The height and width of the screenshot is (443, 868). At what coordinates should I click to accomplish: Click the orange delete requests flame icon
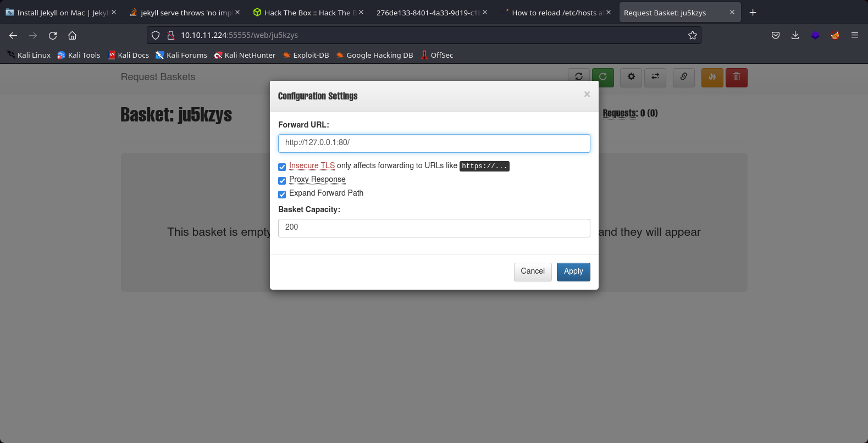[x=712, y=77]
